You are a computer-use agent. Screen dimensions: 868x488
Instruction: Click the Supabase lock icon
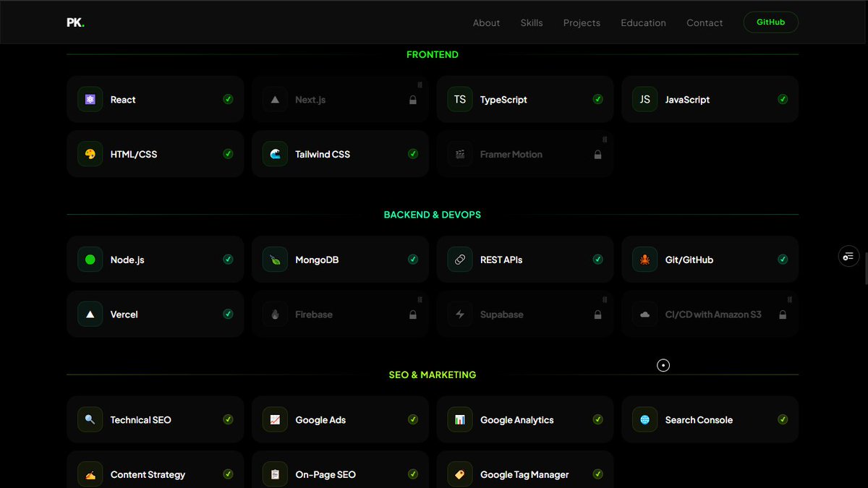(x=597, y=314)
